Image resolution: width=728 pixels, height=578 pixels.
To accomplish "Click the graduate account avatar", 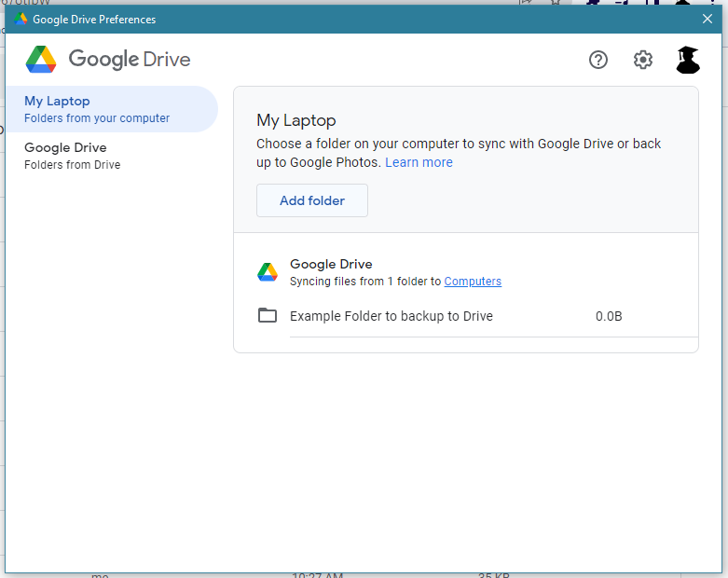I will point(688,60).
